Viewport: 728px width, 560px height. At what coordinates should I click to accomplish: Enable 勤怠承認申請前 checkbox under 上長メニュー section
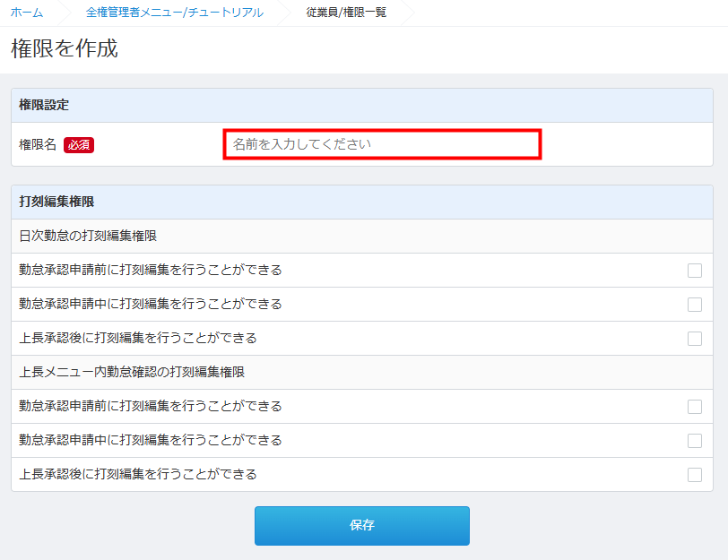(695, 407)
